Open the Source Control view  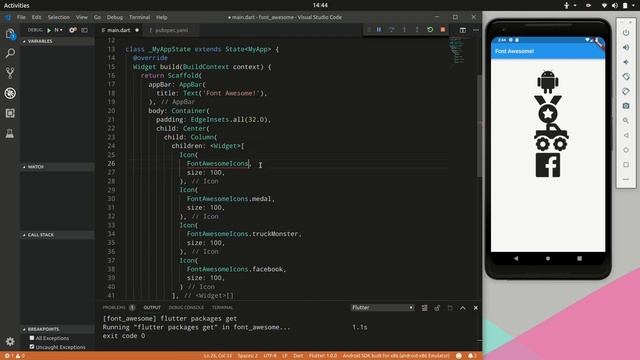coord(10,73)
